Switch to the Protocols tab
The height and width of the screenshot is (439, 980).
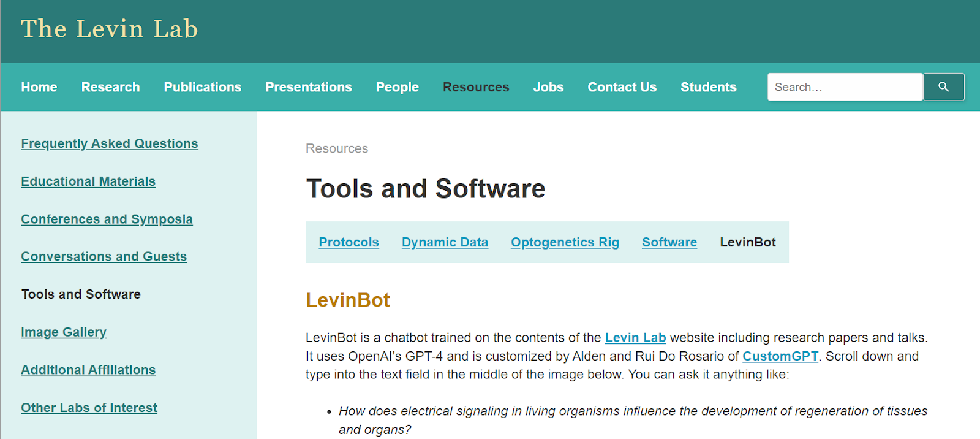pos(349,242)
